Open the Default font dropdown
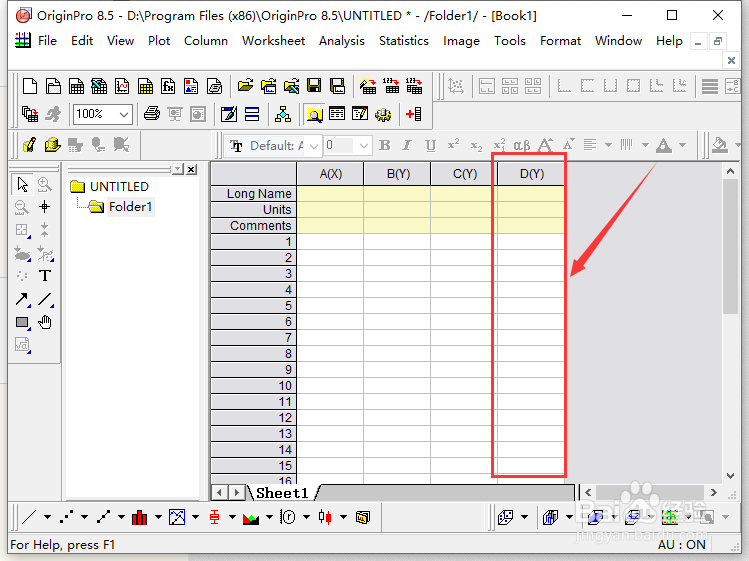The image size is (749, 561). pyautogui.click(x=314, y=146)
